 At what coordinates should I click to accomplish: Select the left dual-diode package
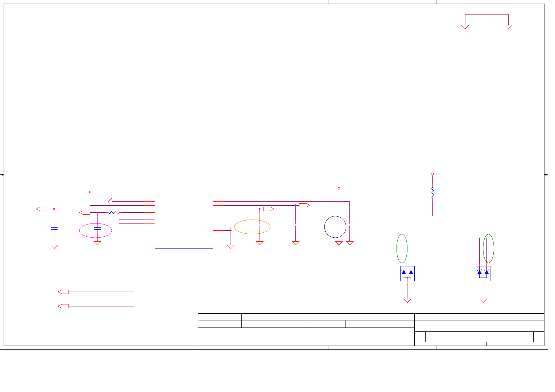pos(407,274)
